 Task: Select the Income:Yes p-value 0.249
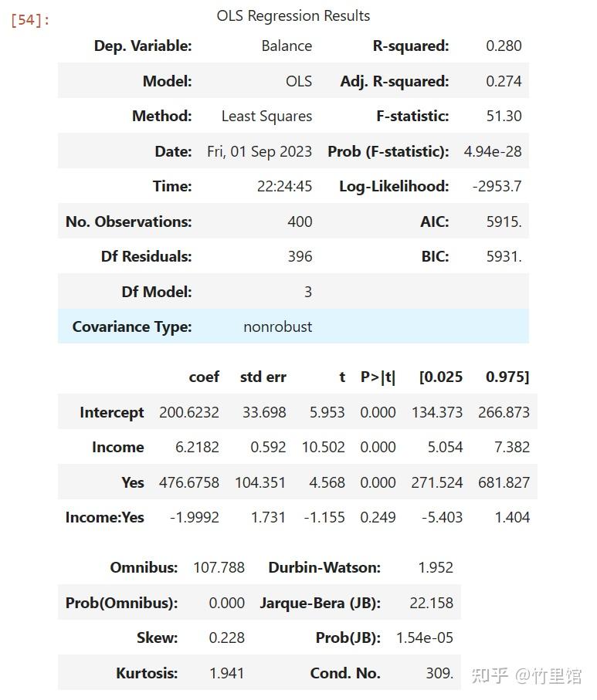coord(378,517)
